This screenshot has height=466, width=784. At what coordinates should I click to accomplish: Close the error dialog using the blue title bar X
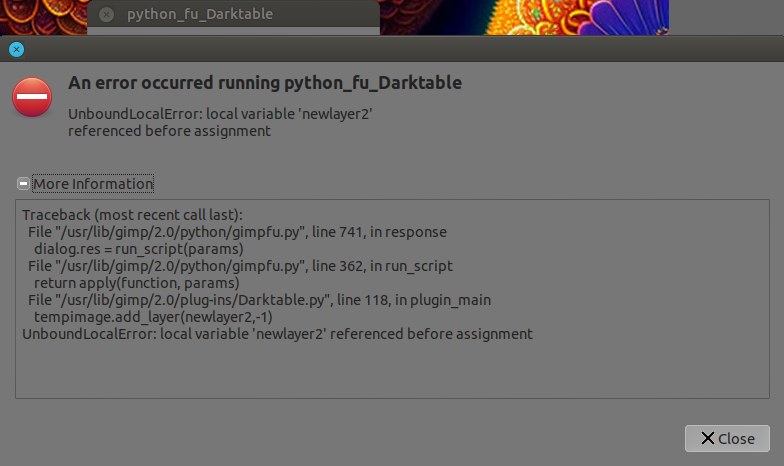[x=16, y=49]
